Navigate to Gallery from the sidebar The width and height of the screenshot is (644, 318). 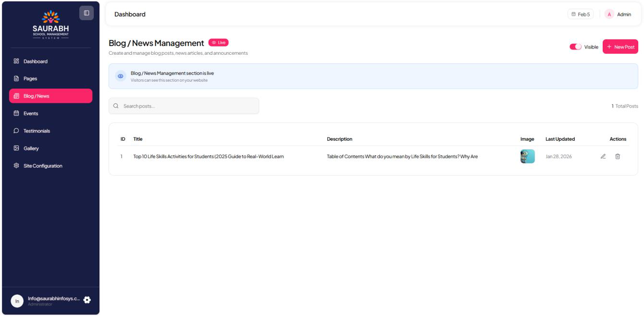32,148
